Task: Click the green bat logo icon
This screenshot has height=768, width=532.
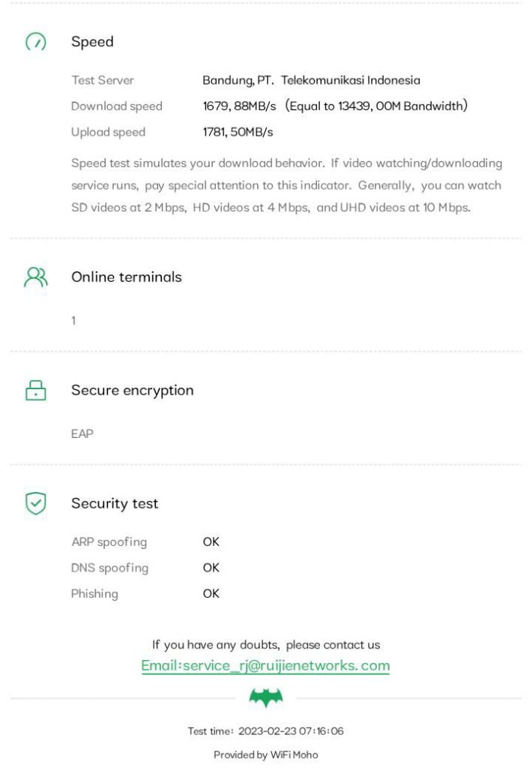Action: [266, 699]
